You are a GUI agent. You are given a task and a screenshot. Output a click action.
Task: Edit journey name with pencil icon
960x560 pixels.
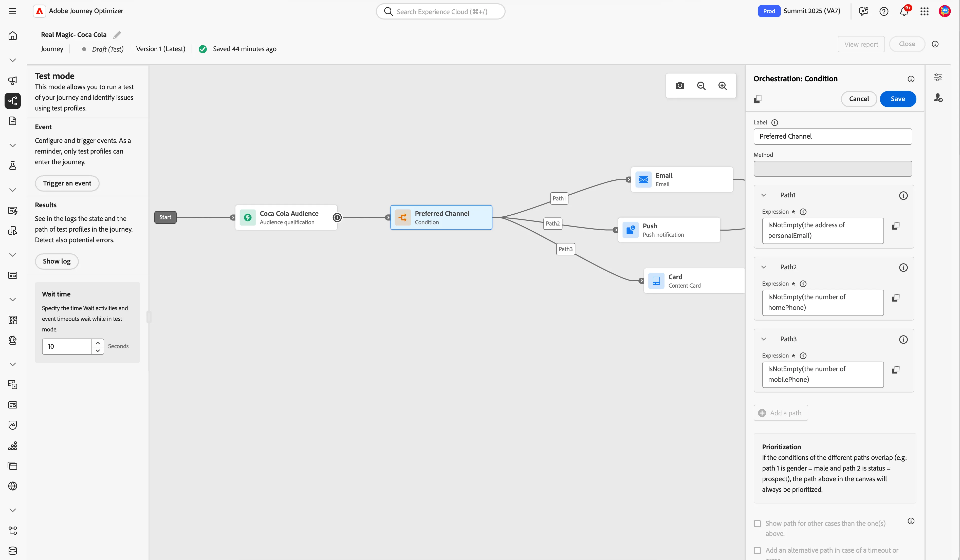(x=117, y=35)
